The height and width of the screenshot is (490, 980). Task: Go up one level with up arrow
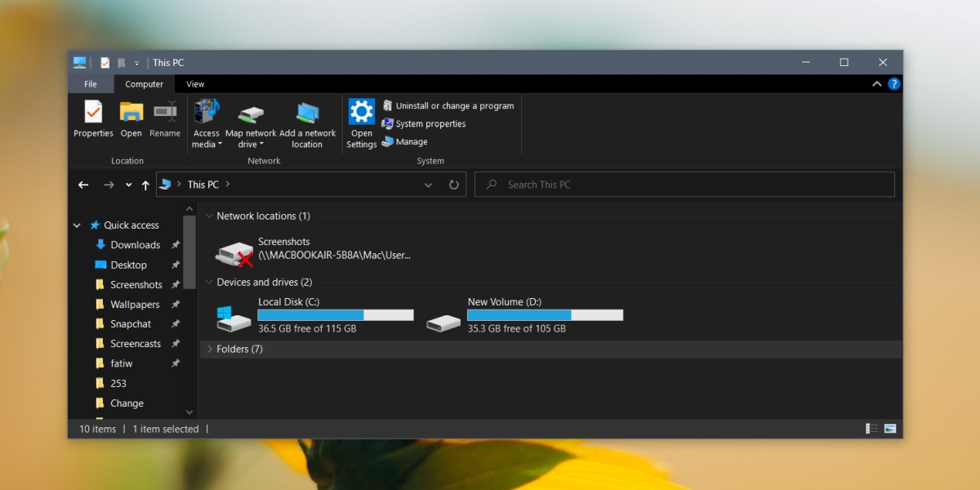click(145, 185)
